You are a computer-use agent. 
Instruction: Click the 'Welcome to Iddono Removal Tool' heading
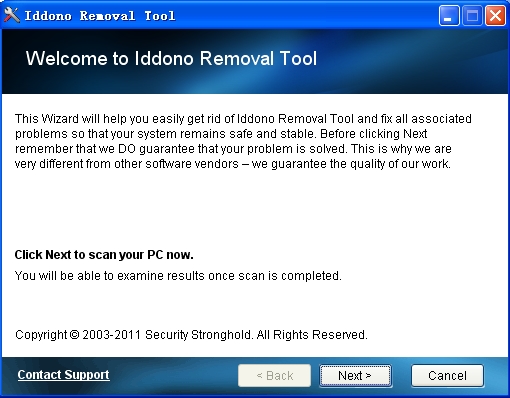(x=171, y=58)
